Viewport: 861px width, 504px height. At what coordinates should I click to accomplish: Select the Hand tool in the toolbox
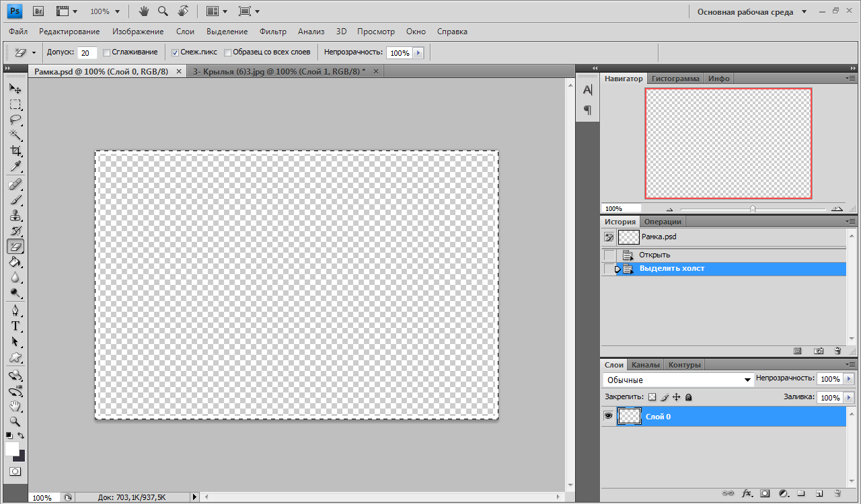(x=15, y=407)
